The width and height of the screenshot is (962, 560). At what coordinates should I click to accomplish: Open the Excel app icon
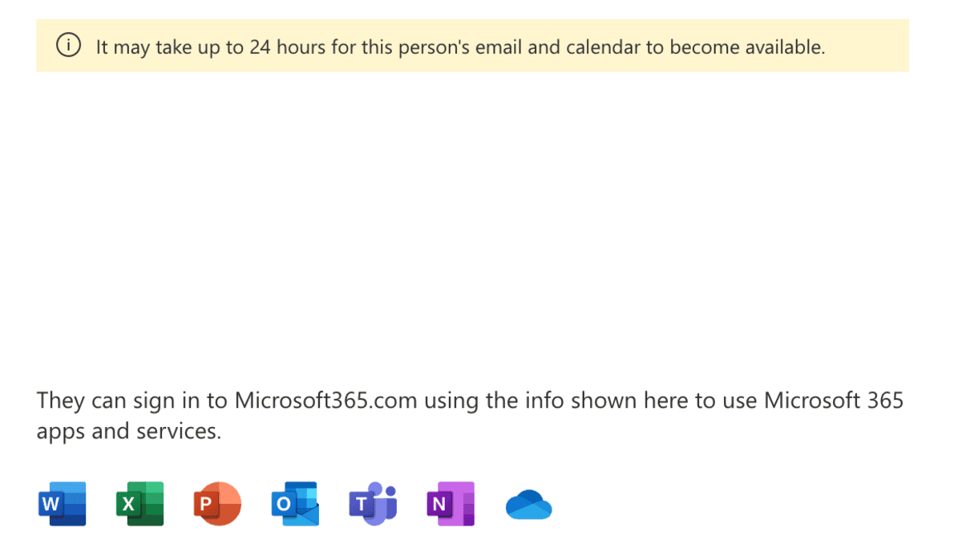(x=139, y=503)
